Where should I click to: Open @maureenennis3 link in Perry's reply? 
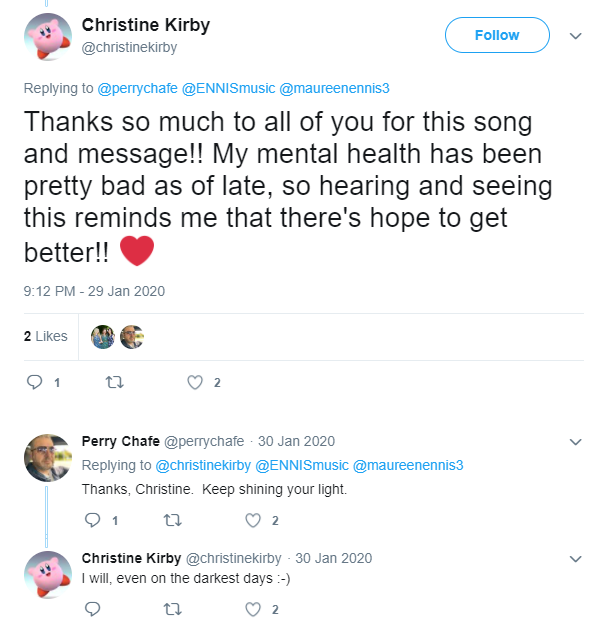(408, 465)
